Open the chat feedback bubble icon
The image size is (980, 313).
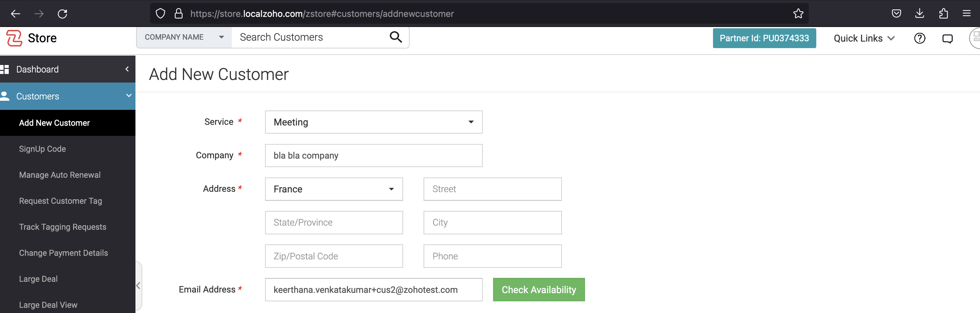pos(948,38)
